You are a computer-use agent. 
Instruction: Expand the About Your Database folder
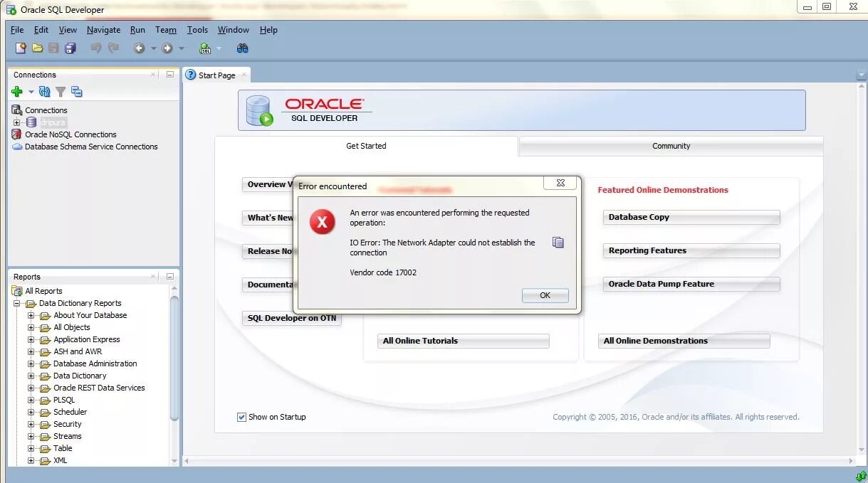[x=31, y=315]
